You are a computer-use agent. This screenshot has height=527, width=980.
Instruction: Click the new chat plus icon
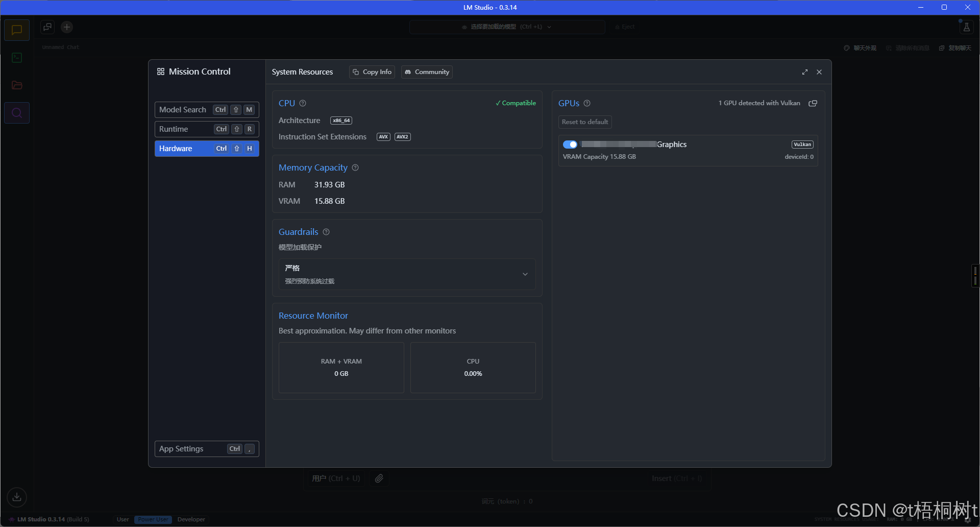[67, 27]
